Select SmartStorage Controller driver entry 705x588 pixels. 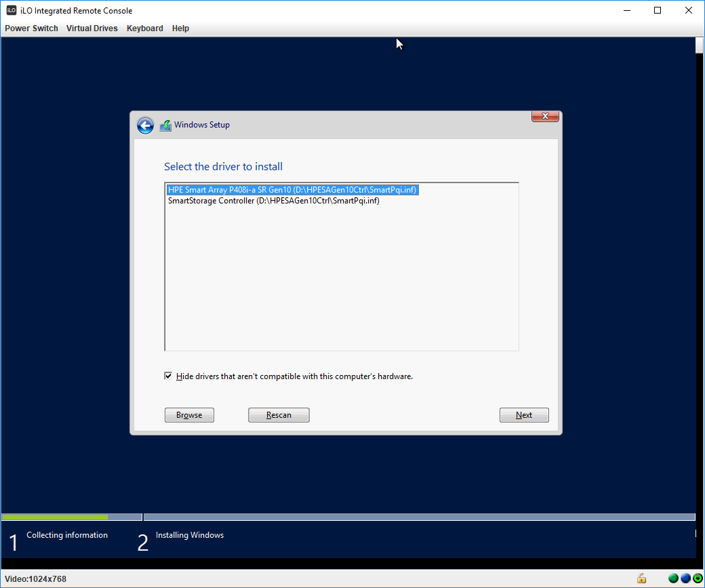tap(274, 201)
